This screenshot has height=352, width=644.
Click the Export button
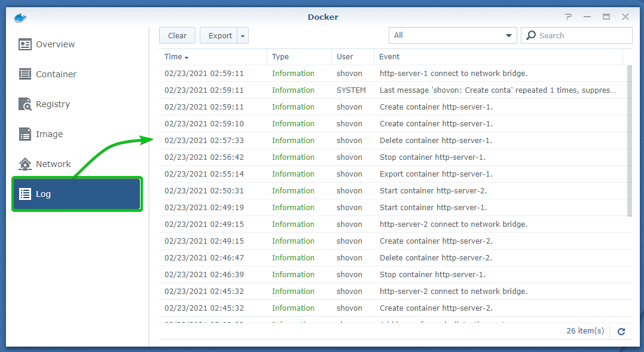click(x=218, y=36)
